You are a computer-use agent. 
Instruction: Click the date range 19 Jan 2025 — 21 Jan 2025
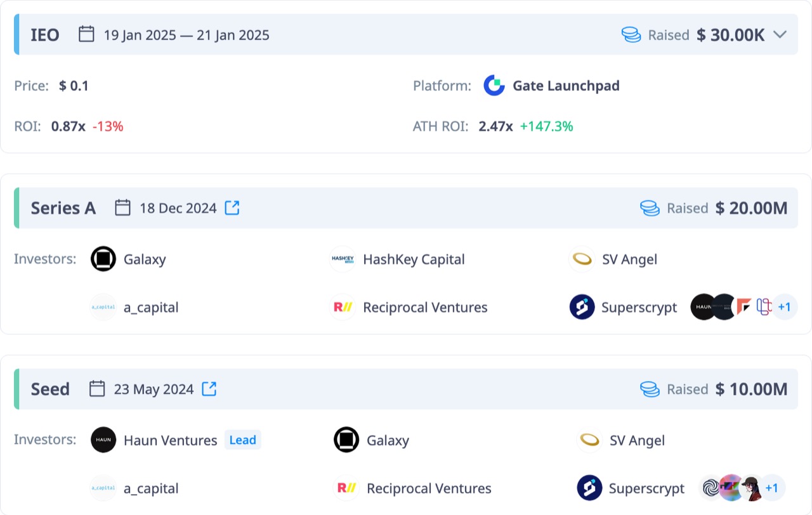(x=187, y=35)
